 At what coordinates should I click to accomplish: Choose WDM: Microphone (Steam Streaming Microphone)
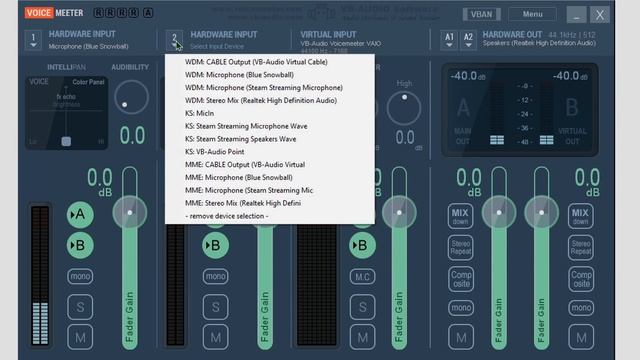(264, 88)
